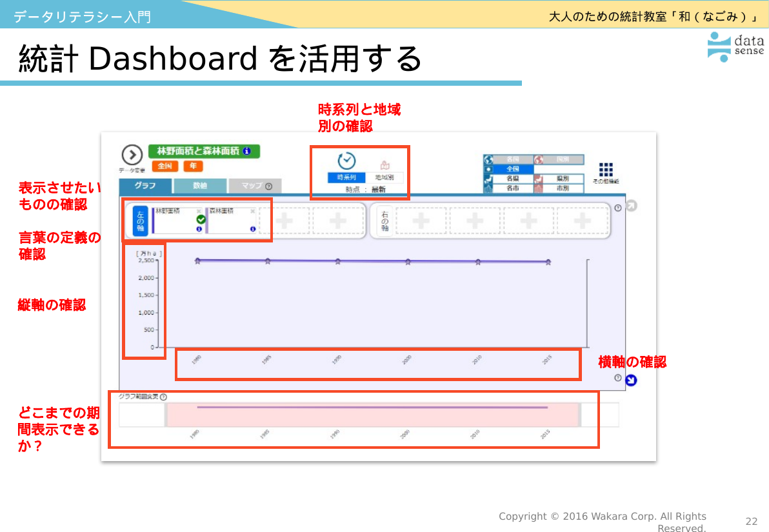The height and width of the screenshot is (532, 769).
Task: Click the pink selected range area
Action: [x=373, y=415]
